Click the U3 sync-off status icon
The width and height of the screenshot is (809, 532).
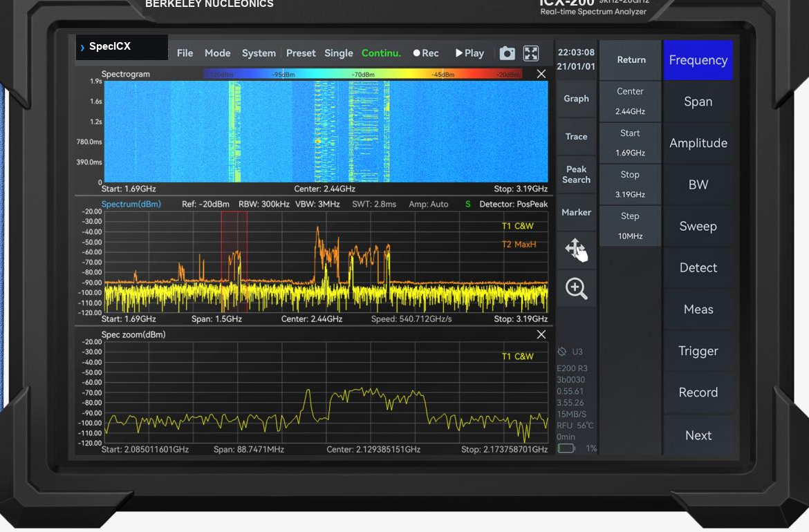pyautogui.click(x=562, y=352)
